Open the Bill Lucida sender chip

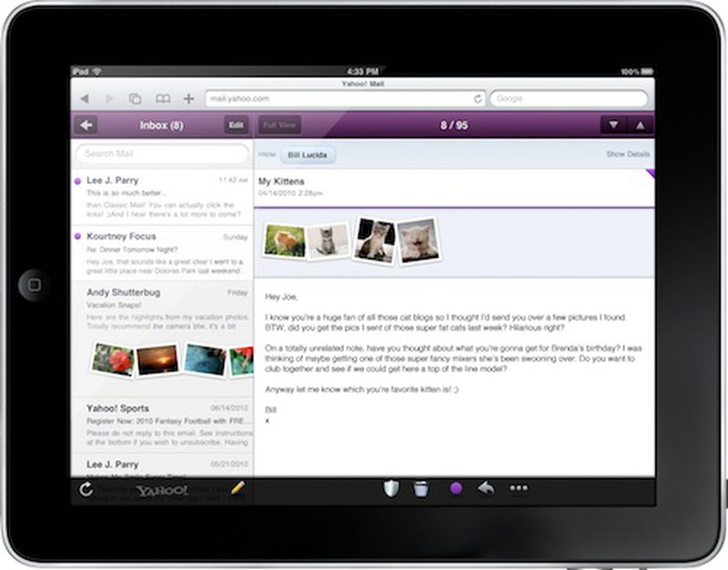pos(308,155)
